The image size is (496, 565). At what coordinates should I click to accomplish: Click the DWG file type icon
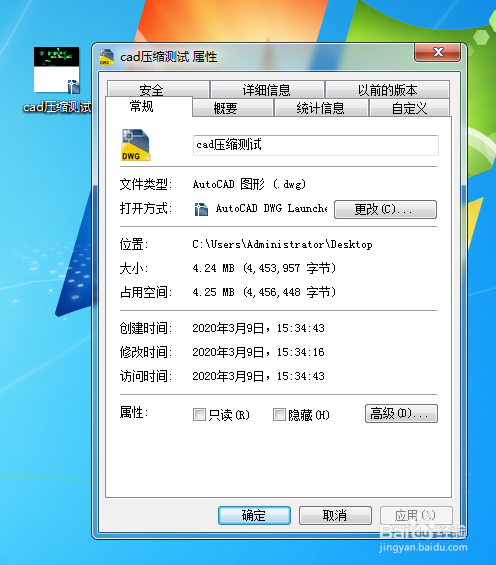[x=136, y=145]
